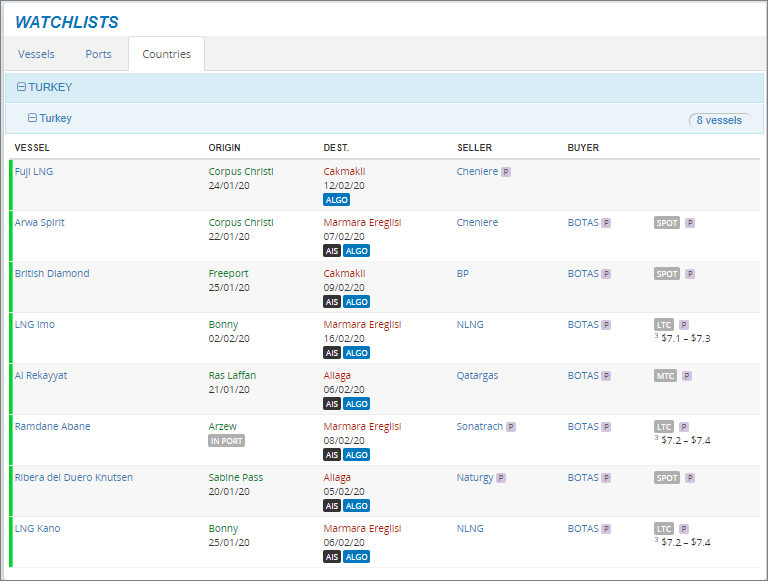The width and height of the screenshot is (768, 581).
Task: Click P icon next to Sonatrach
Action: (x=510, y=427)
